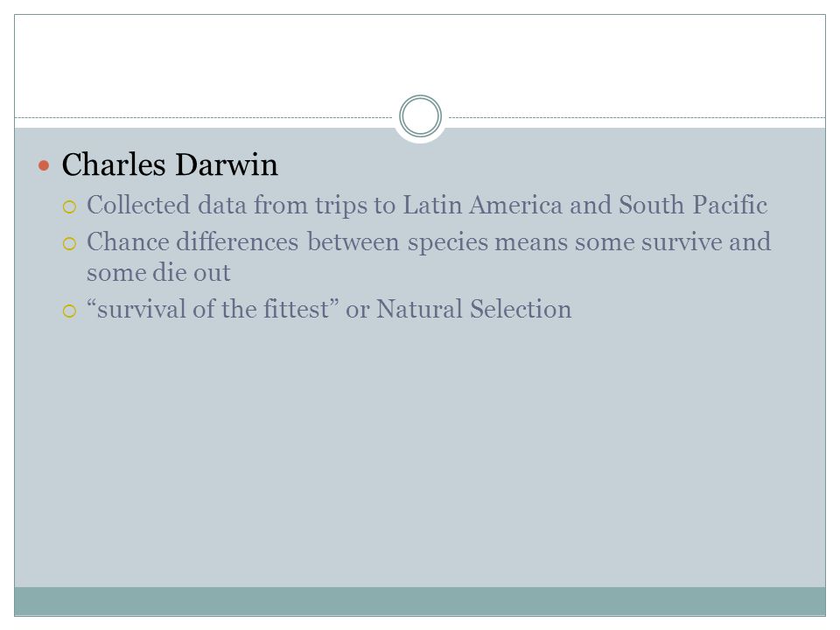Click the orange bullet beside Charles Darwin
This screenshot has height=630, width=840.
pyautogui.click(x=44, y=165)
